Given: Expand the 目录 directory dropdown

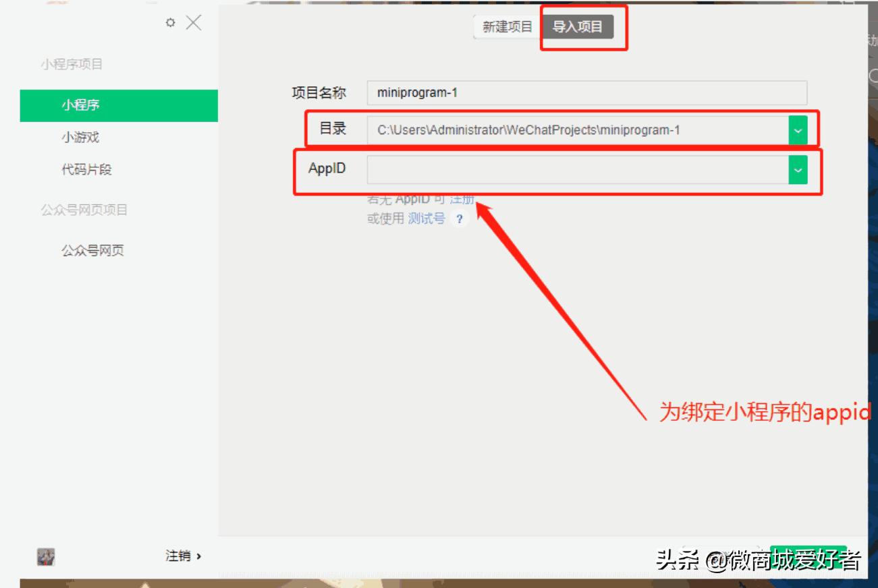Looking at the screenshot, I should tap(798, 129).
